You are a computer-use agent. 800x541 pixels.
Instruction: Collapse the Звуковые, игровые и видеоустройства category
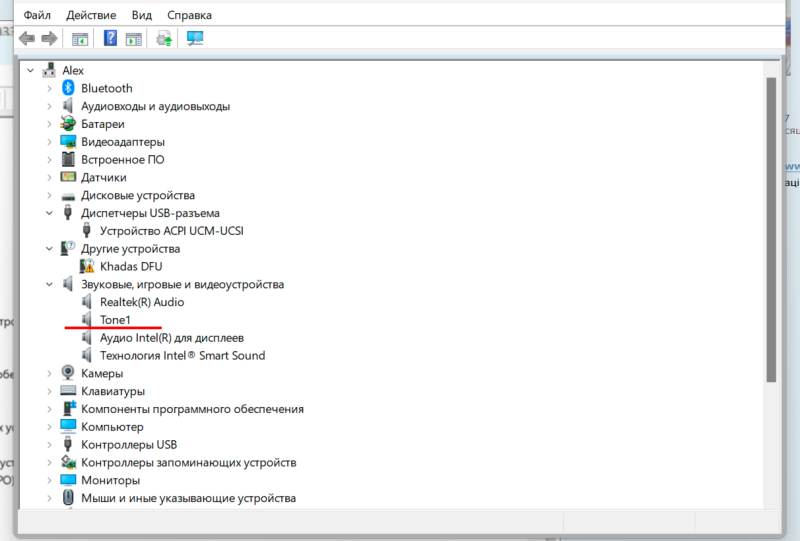click(x=50, y=284)
